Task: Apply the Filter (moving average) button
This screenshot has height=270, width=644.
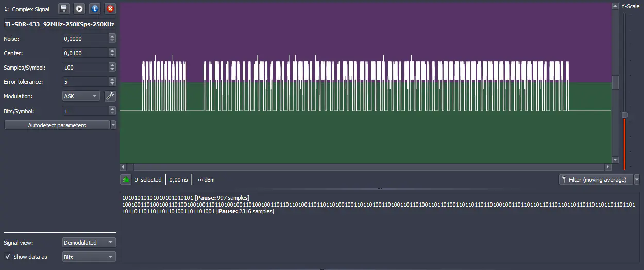Action: click(596, 180)
